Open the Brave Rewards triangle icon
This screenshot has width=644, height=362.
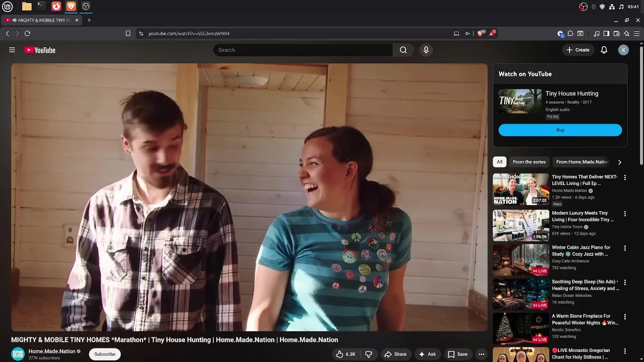(492, 33)
